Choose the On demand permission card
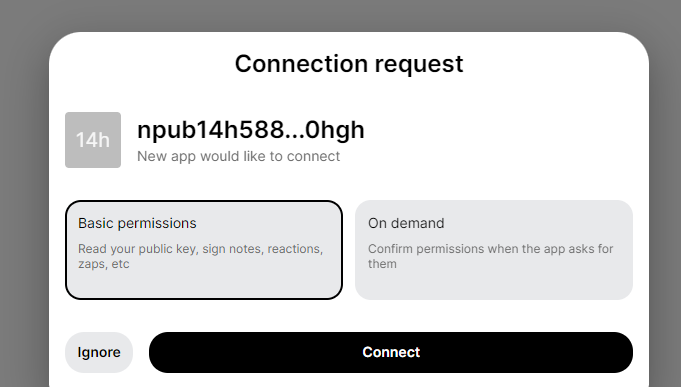Screen dimensions: 681x387 494,250
